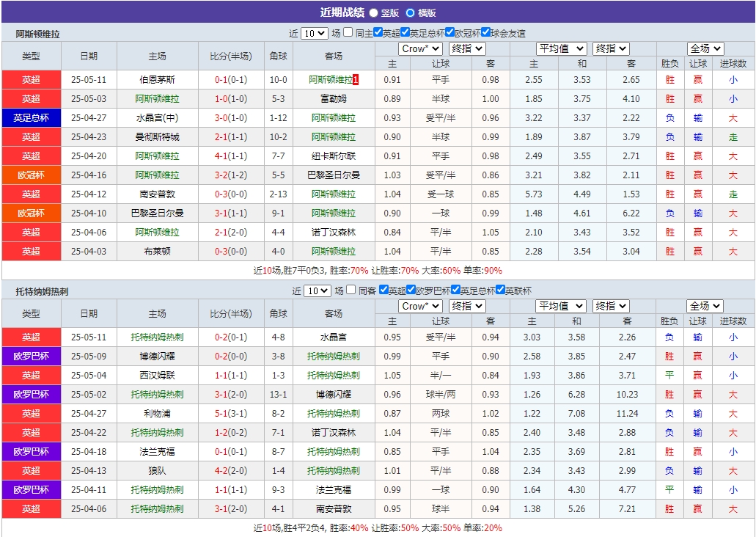The image size is (756, 537).
Task: Click the orange 欧冠杯 badge for the 25-04-16 match
Action: 31,175
